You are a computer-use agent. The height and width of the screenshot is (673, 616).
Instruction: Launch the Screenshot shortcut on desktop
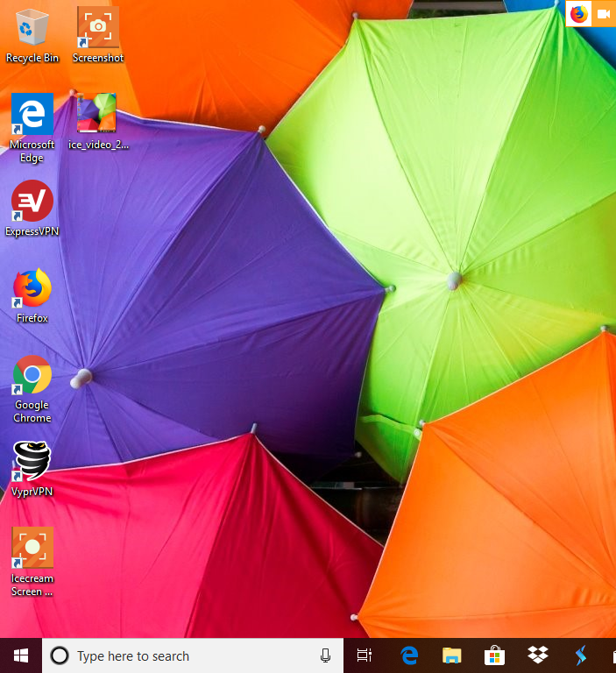point(98,26)
